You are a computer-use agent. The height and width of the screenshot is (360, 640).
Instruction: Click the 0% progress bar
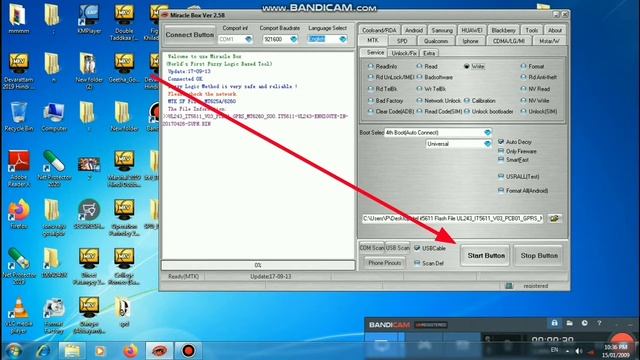pos(258,265)
